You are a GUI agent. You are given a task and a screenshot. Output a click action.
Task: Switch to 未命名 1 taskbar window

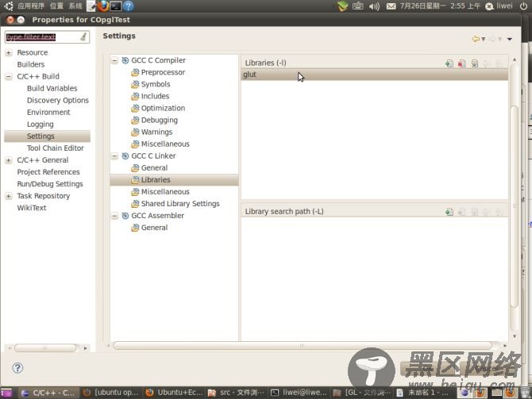pos(423,393)
